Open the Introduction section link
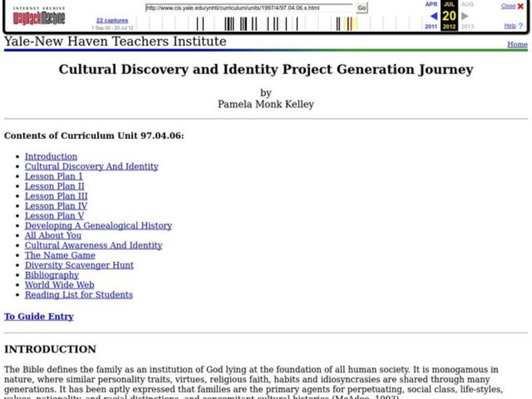Screen dimensions: 532x399 coord(51,156)
